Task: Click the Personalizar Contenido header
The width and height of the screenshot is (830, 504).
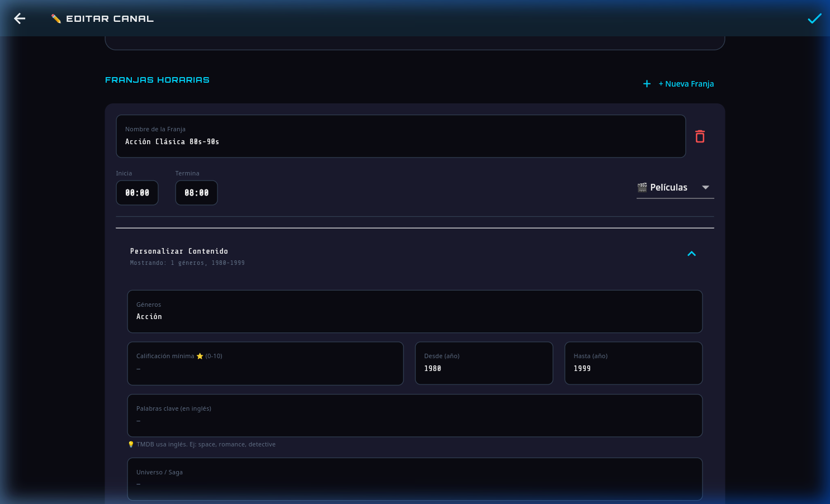Action: (179, 251)
